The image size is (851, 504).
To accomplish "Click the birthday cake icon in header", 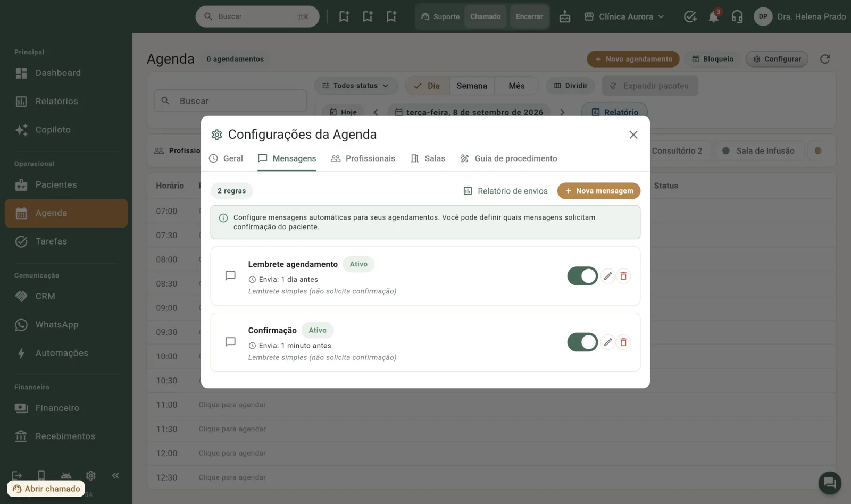I will click(x=565, y=16).
